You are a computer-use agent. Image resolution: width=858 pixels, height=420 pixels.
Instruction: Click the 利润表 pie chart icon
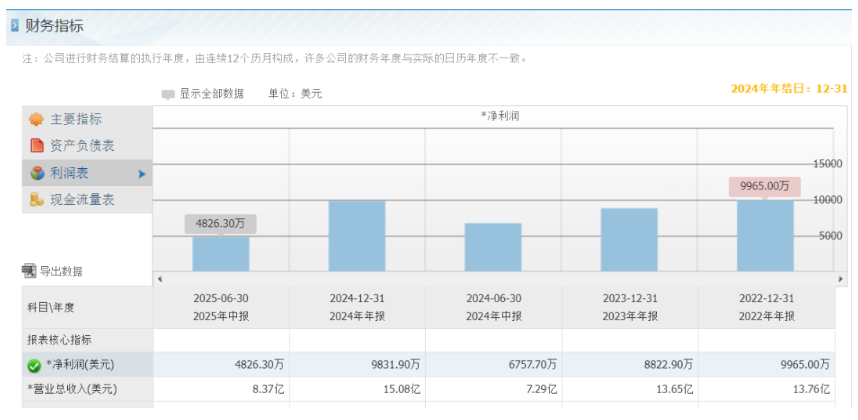coord(36,173)
